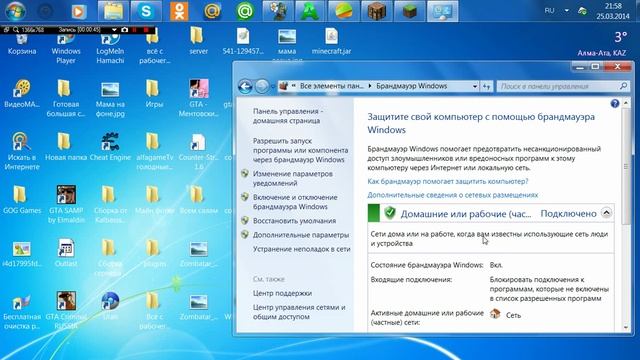Open the recorder bar dropdown arrow
The height and width of the screenshot is (360, 640).
pyautogui.click(x=114, y=30)
